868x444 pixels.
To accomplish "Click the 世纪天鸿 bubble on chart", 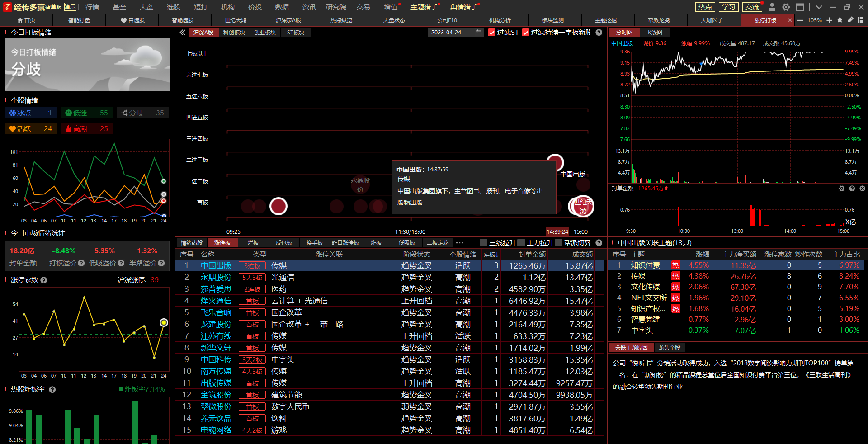I will (x=583, y=206).
